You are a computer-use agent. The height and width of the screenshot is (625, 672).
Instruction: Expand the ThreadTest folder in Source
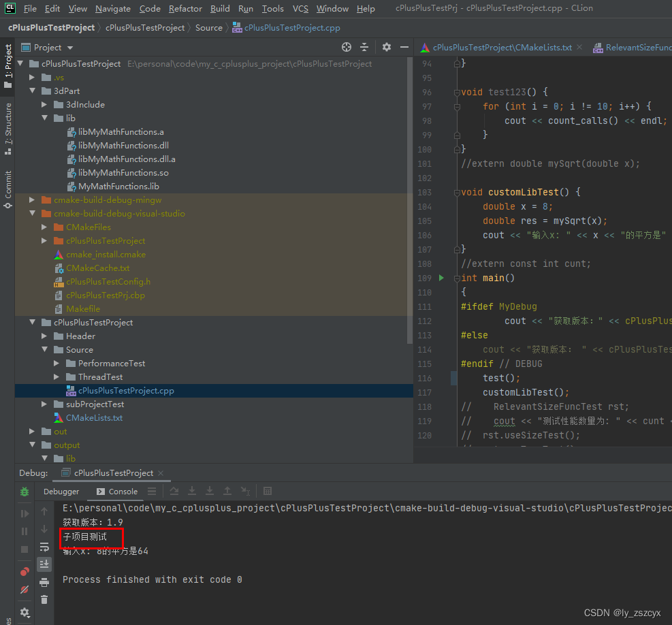coord(57,376)
